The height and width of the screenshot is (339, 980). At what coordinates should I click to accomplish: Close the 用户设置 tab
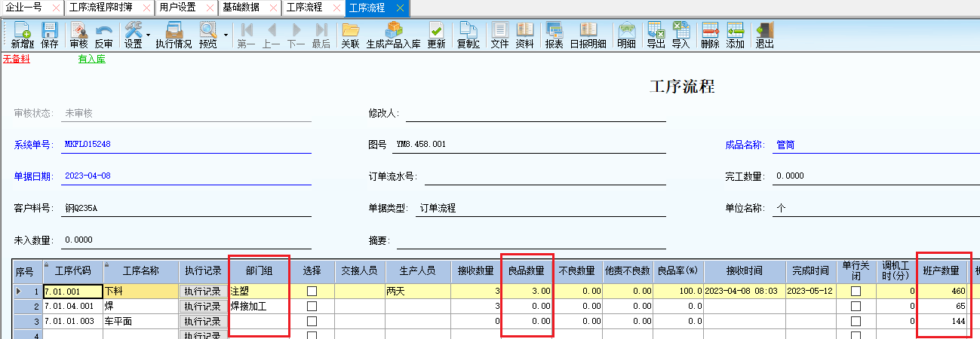point(209,8)
